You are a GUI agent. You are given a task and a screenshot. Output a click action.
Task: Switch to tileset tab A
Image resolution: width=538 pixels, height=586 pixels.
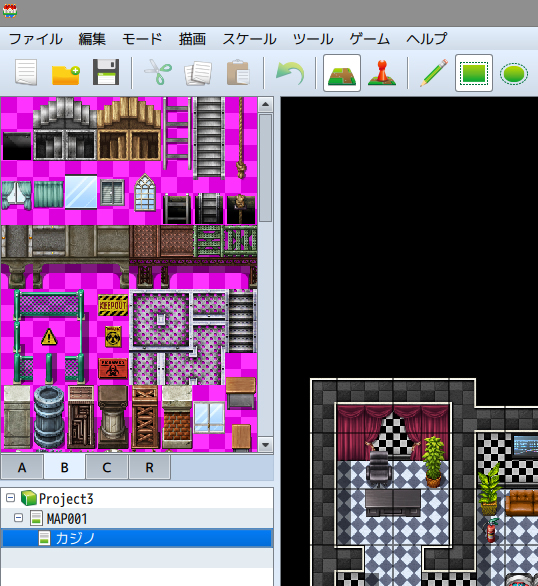pyautogui.click(x=22, y=467)
